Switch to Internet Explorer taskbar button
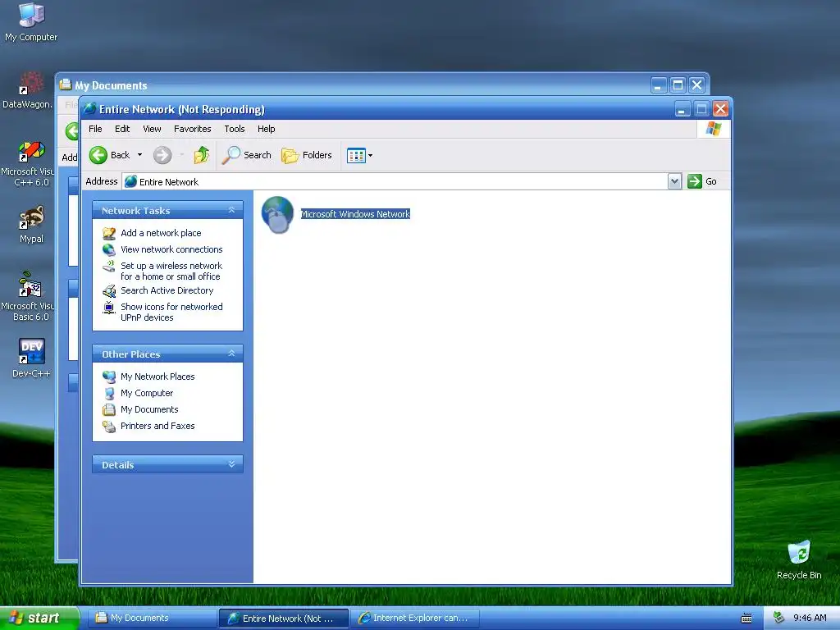Viewport: 840px width, 630px height. tap(413, 619)
